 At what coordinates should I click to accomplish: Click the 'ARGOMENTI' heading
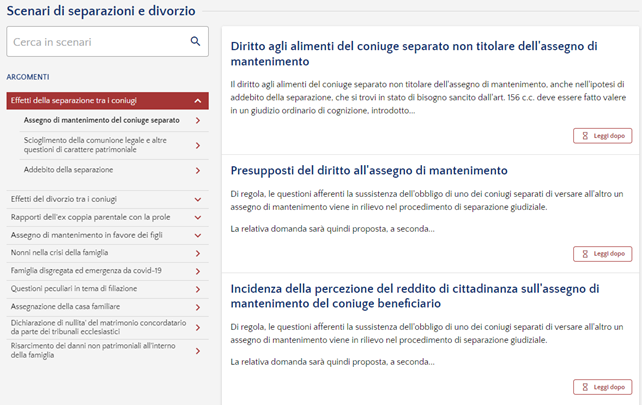(28, 77)
